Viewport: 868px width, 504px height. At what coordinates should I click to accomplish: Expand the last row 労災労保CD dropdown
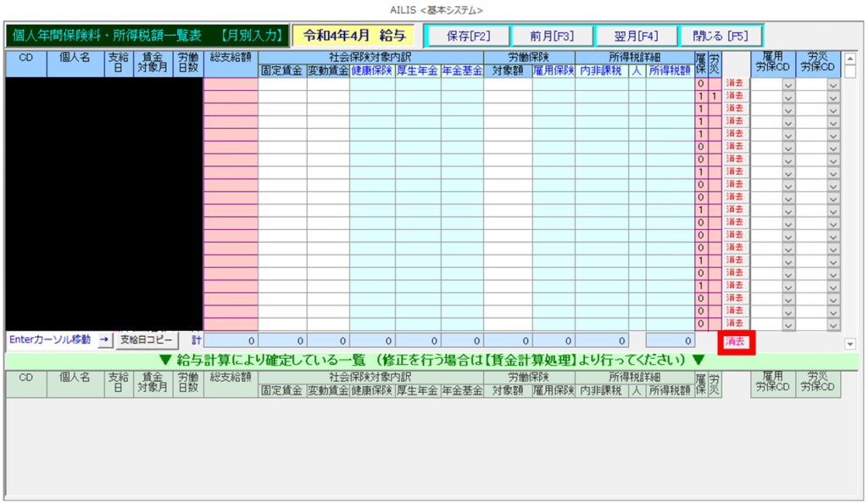pyautogui.click(x=832, y=324)
